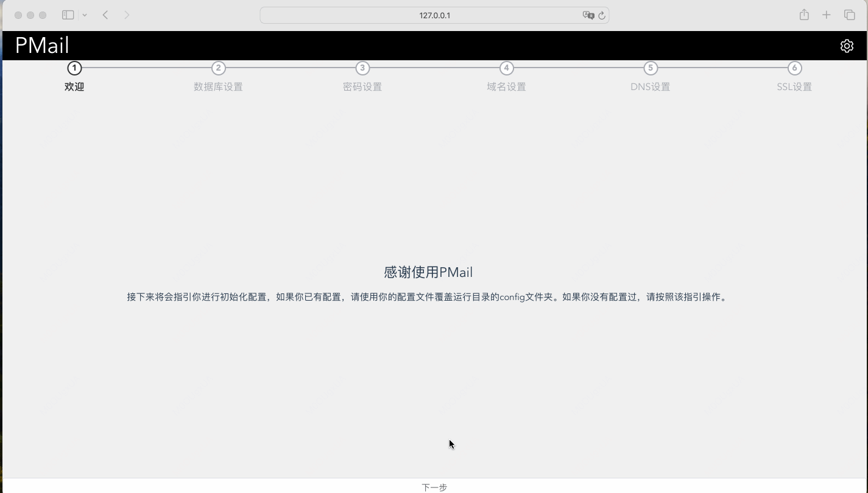Click the share icon in the toolbar

coord(803,15)
